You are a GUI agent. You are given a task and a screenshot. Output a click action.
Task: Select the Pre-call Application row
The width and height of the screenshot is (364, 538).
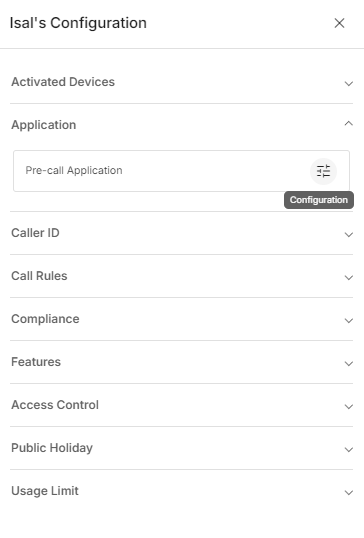181,171
